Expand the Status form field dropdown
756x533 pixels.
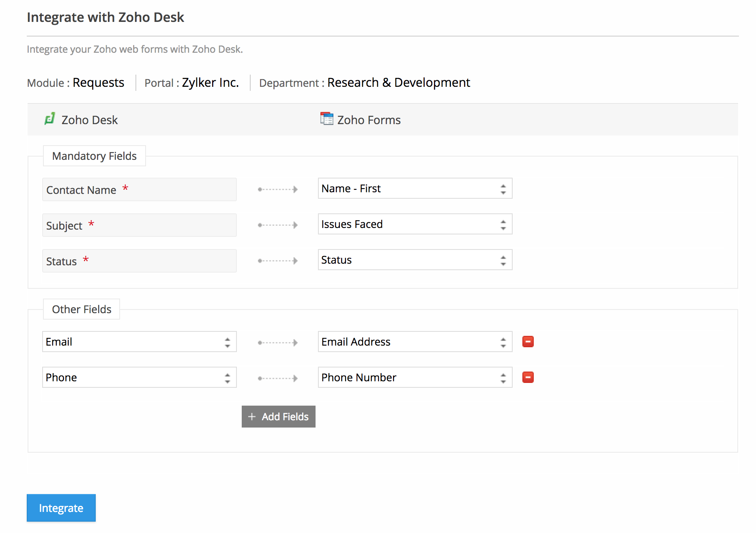(x=415, y=260)
